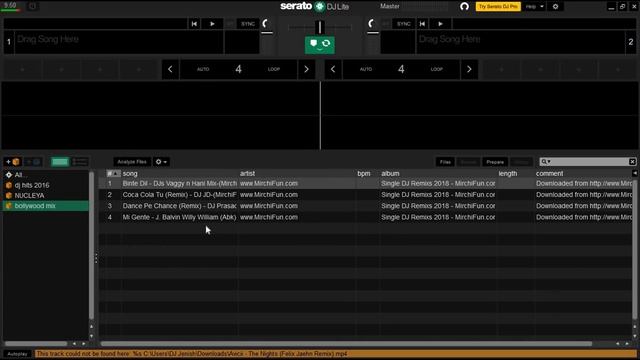Open the settings gear in title bar
The height and width of the screenshot is (360, 640).
pos(556,7)
